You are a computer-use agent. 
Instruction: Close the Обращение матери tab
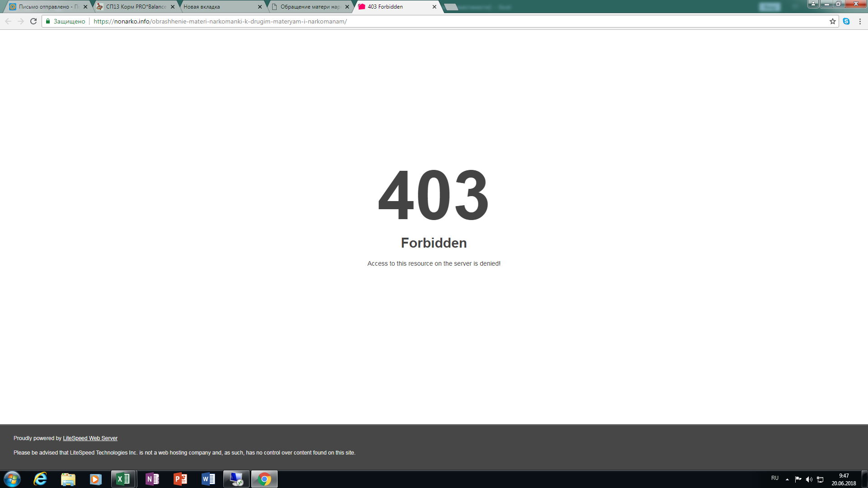[347, 7]
